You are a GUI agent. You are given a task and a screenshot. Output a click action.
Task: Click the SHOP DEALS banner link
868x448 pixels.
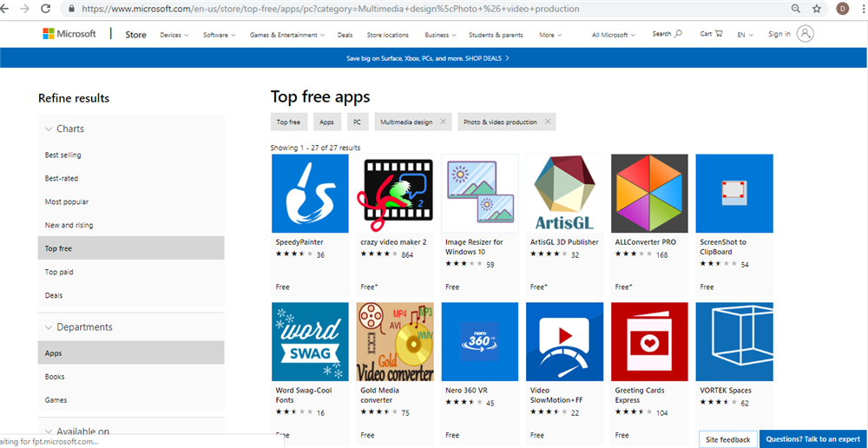(x=487, y=57)
